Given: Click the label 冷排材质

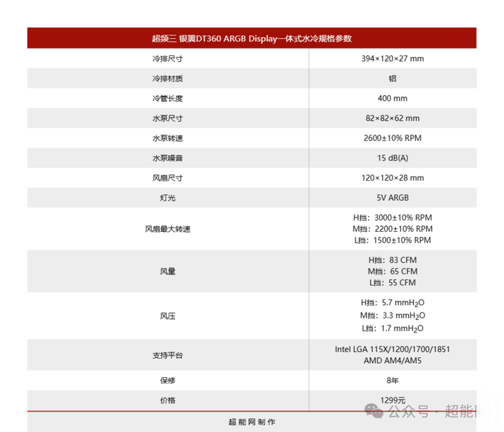Looking at the screenshot, I should (x=168, y=78).
